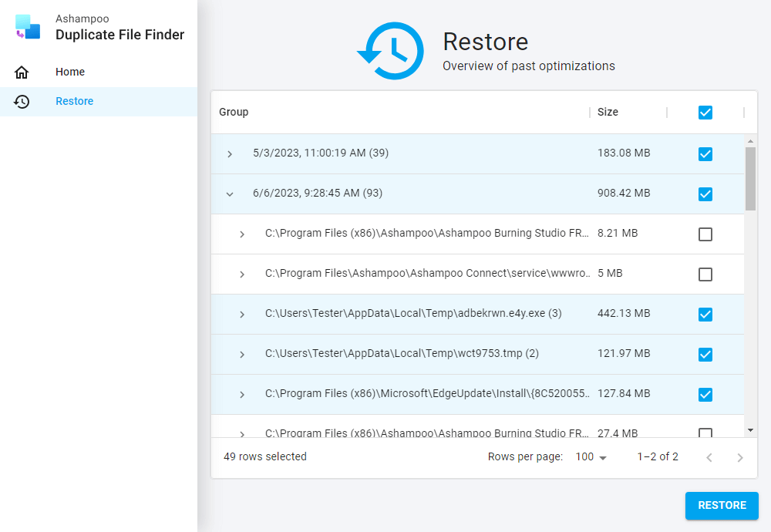Expand the 5/3/2023 group row
The width and height of the screenshot is (771, 532).
click(x=229, y=153)
